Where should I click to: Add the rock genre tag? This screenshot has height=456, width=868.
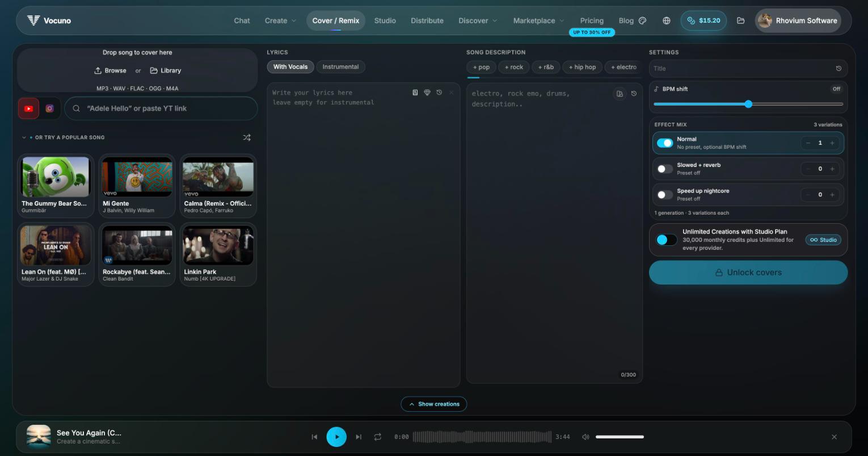pos(514,67)
